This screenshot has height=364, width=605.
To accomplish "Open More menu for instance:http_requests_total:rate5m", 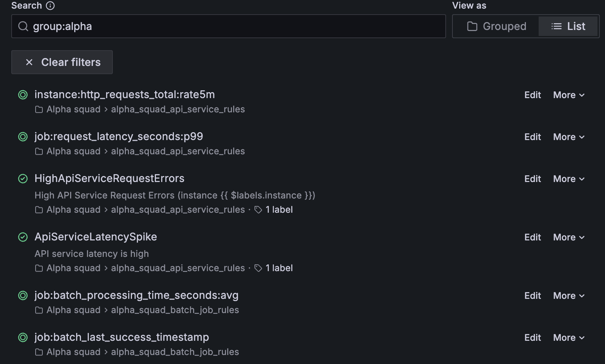I will pos(569,95).
